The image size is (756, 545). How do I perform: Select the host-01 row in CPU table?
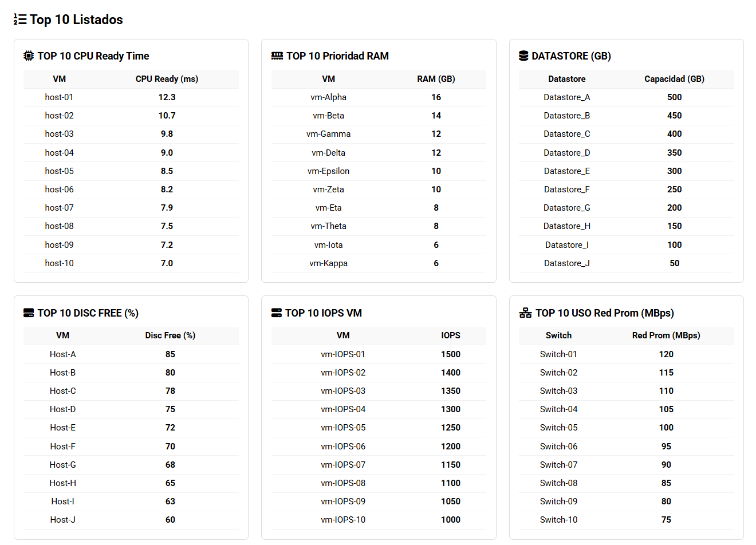click(131, 97)
